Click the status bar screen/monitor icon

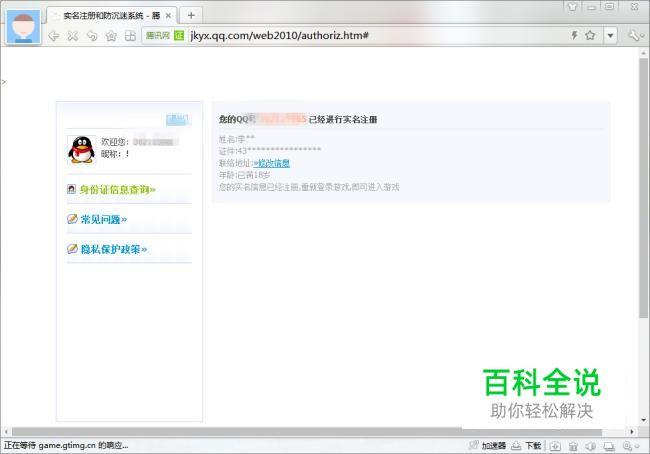pos(609,446)
